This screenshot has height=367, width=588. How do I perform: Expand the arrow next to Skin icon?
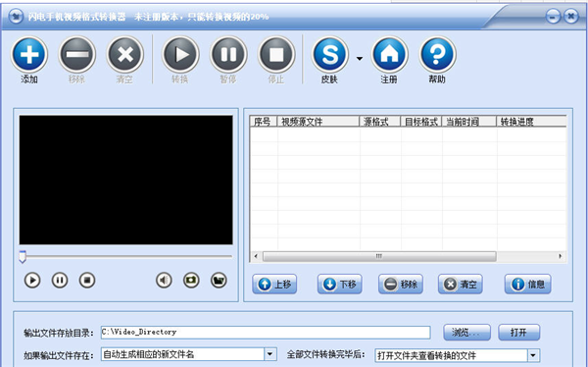coord(360,59)
